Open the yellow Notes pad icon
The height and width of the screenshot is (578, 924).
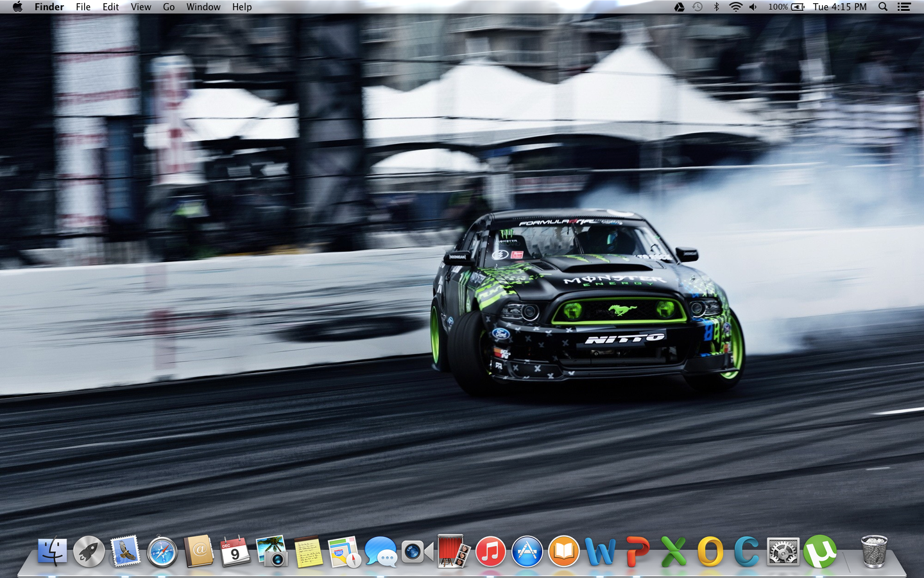309,552
